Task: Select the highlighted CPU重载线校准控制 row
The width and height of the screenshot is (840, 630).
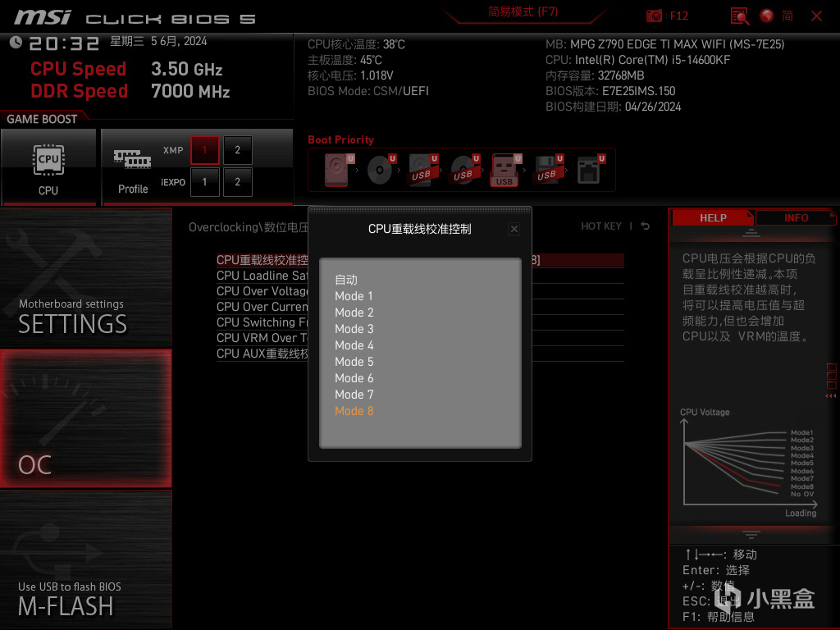Action: (x=420, y=260)
